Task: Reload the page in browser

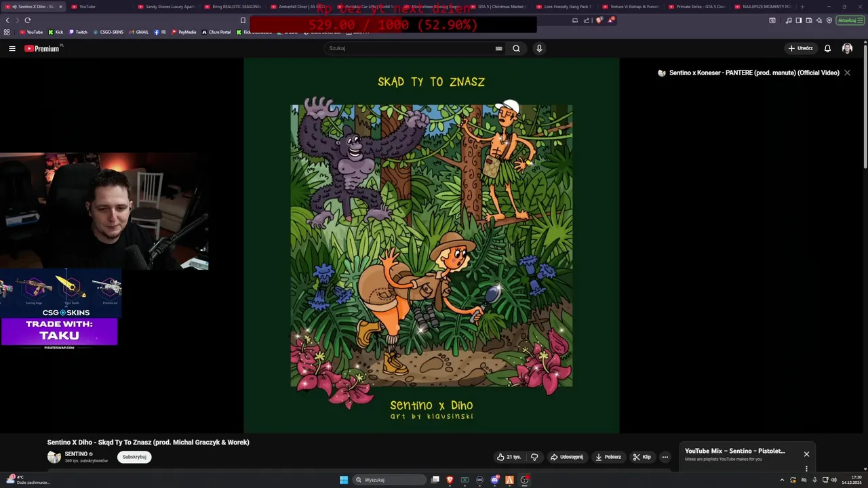Action: click(x=28, y=20)
